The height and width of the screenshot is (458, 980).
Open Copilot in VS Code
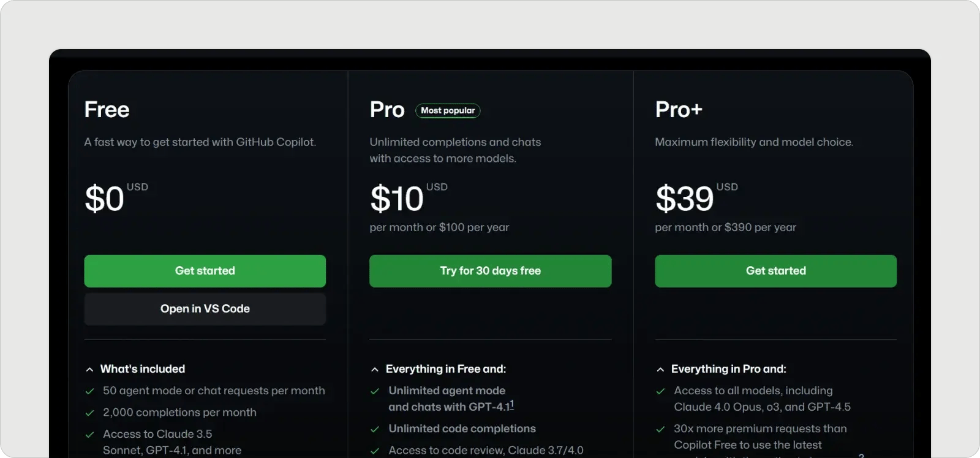[205, 308]
